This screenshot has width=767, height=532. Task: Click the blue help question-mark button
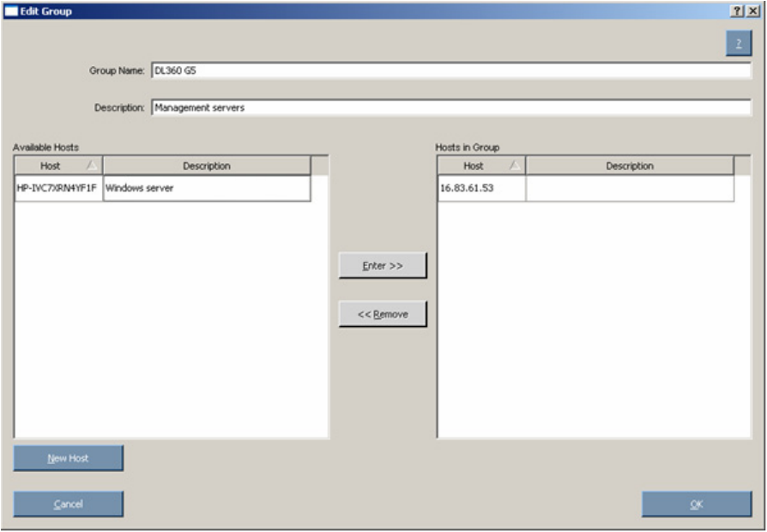pos(739,44)
